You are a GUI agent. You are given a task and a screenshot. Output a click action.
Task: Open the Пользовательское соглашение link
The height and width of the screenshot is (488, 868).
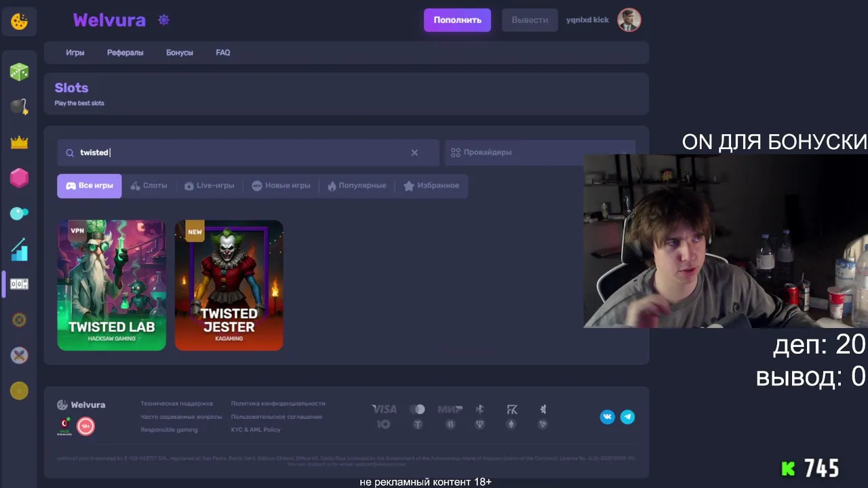[x=277, y=417]
